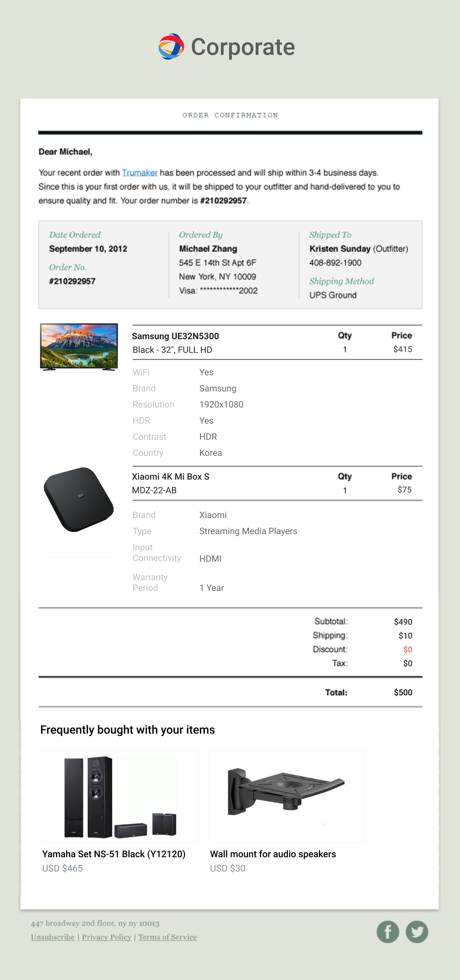Click the outfitter phone number 408-892-1900
The height and width of the screenshot is (980, 460).
point(335,263)
